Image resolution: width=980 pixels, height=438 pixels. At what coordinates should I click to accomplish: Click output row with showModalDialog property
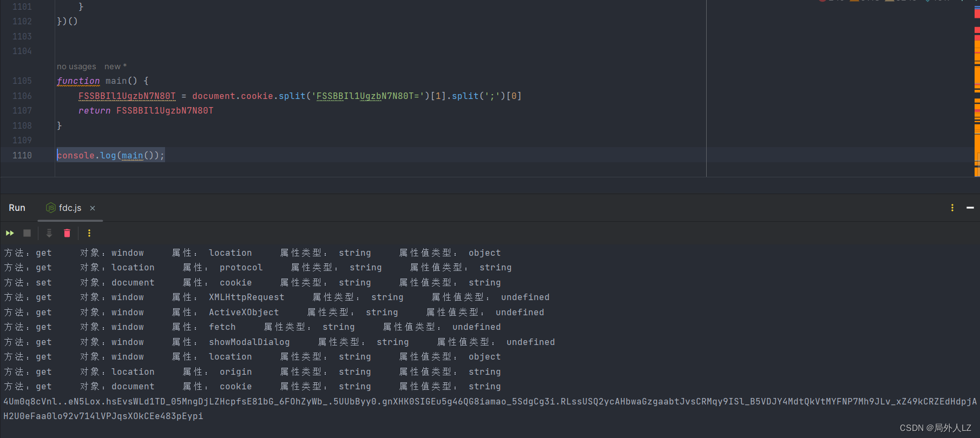coord(279,342)
